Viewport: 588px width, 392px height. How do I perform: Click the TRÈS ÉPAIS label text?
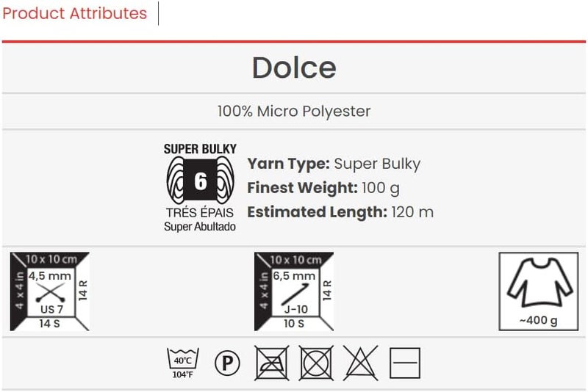click(200, 213)
